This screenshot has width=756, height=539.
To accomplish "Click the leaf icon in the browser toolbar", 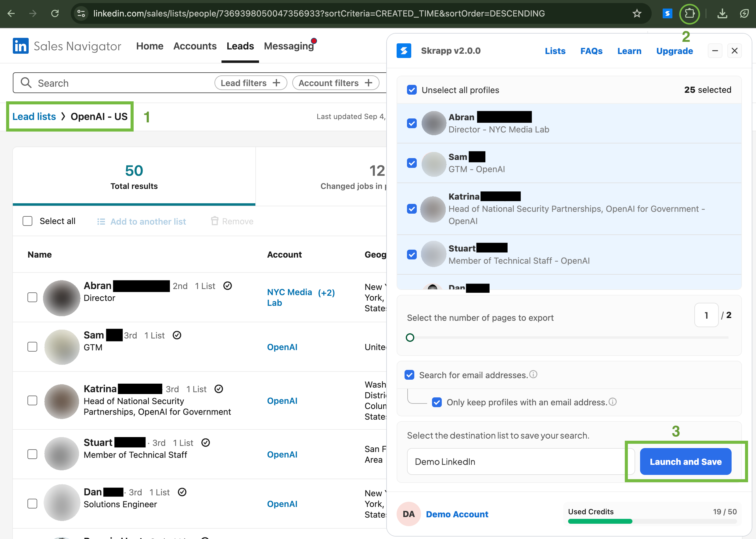I will (x=744, y=14).
